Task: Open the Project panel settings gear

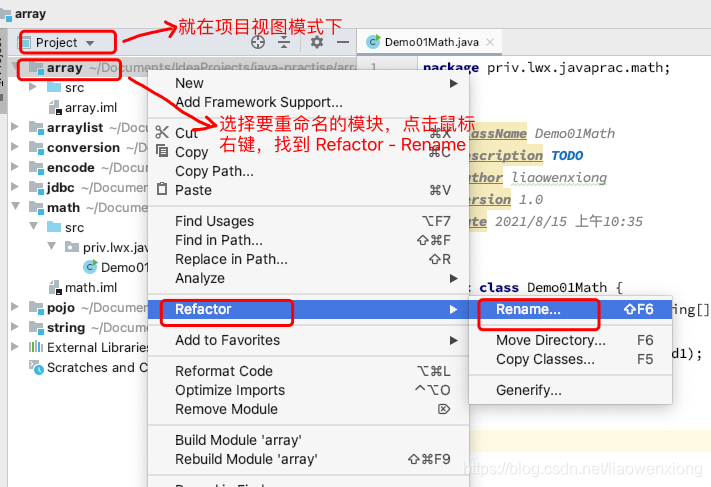Action: pyautogui.click(x=317, y=42)
